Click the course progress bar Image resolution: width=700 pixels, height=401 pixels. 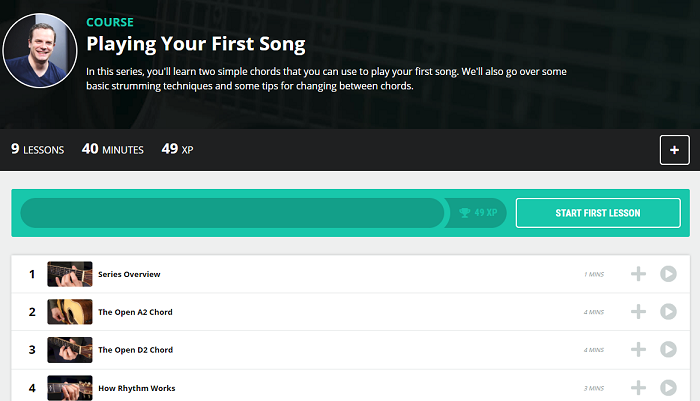(232, 213)
